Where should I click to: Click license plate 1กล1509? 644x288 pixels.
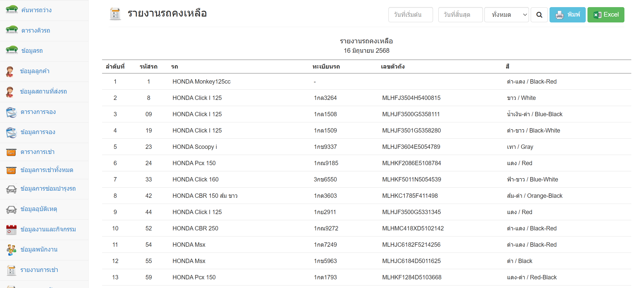(x=325, y=130)
